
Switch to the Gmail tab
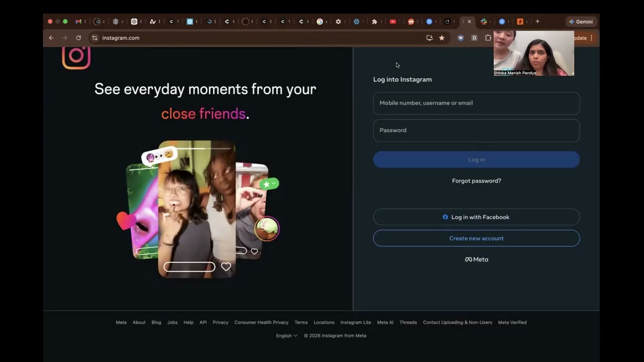(78, 22)
